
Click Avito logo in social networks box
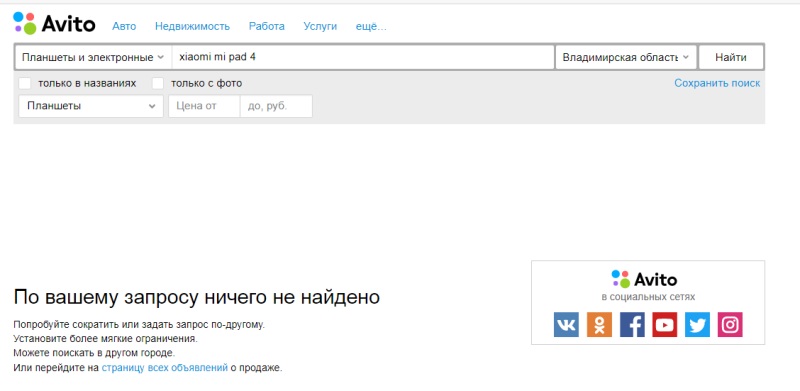point(644,279)
